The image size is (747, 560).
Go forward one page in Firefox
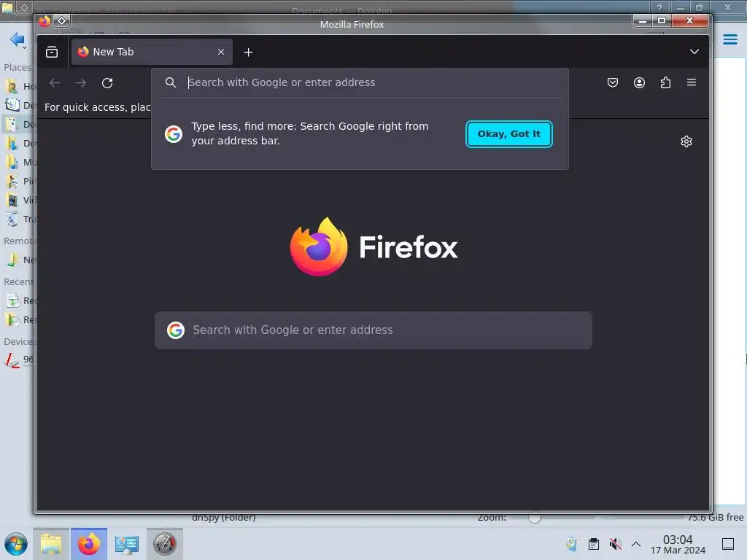(x=81, y=83)
